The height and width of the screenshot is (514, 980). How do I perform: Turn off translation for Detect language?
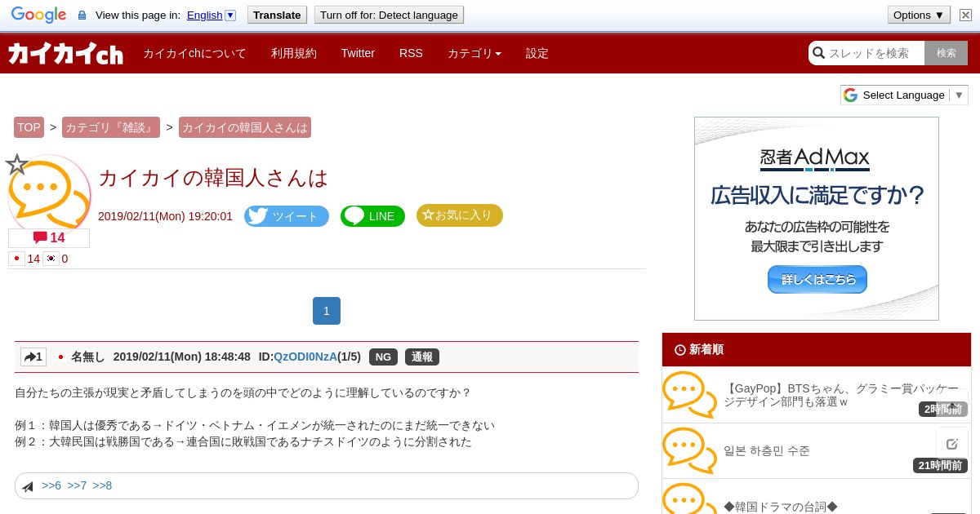tap(389, 15)
